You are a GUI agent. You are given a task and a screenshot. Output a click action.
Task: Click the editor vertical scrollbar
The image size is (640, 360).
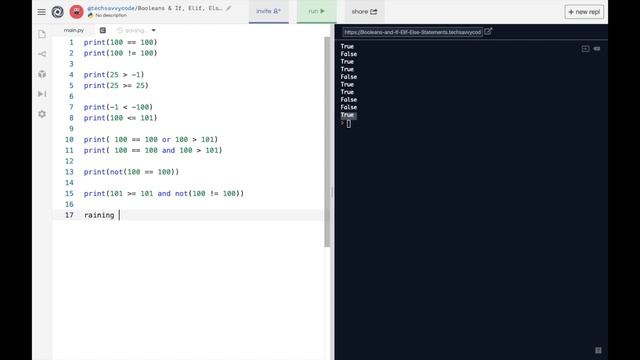click(x=327, y=142)
